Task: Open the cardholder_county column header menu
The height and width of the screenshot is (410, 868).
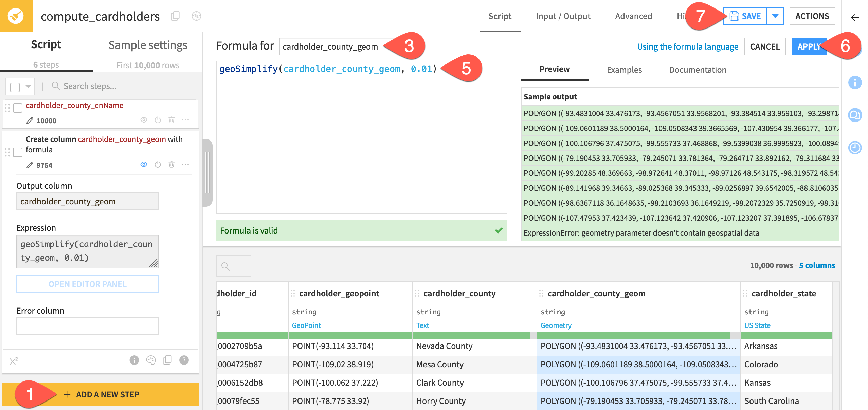Action: (x=459, y=293)
